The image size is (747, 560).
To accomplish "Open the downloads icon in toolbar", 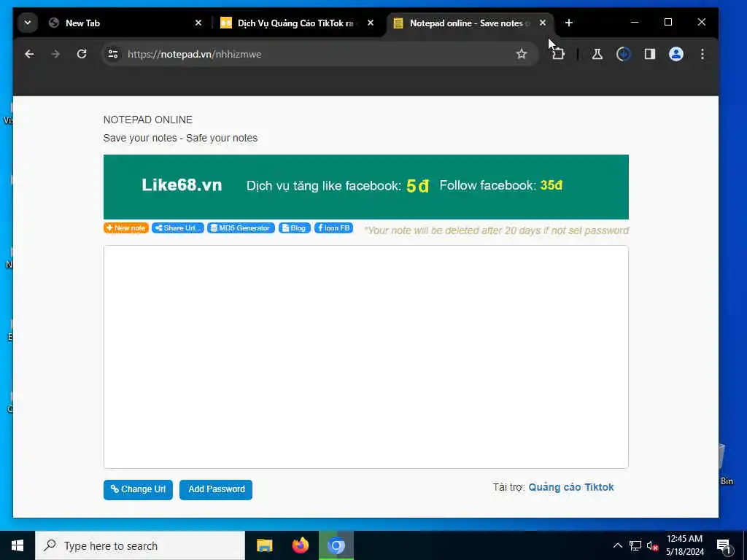I will click(x=624, y=54).
